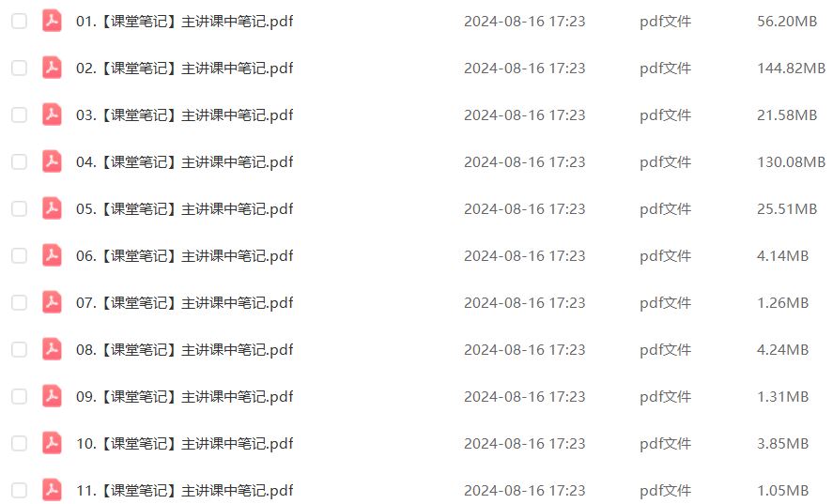The width and height of the screenshot is (833, 504).
Task: Click the PDF icon next to file 02
Action: (x=52, y=68)
